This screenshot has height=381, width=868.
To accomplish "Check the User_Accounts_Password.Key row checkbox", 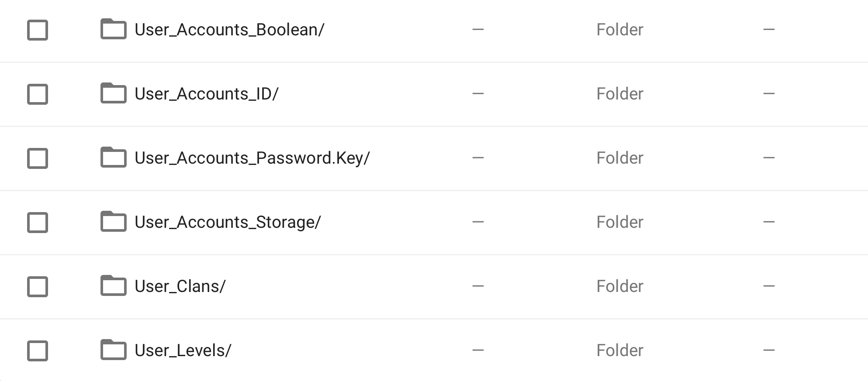I will [x=38, y=158].
